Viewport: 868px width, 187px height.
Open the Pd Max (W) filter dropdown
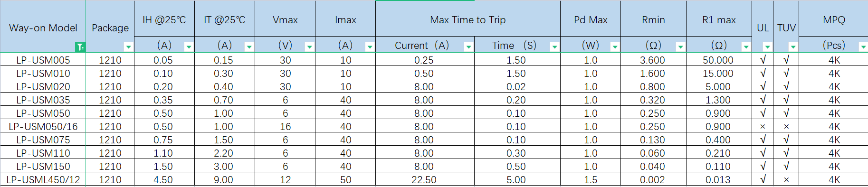coord(615,47)
